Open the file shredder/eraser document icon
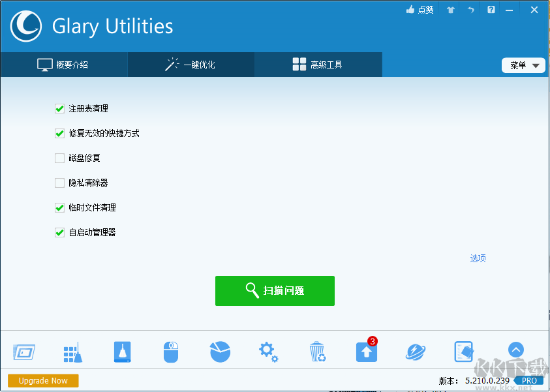Image resolution: width=550 pixels, height=392 pixels. point(464,352)
